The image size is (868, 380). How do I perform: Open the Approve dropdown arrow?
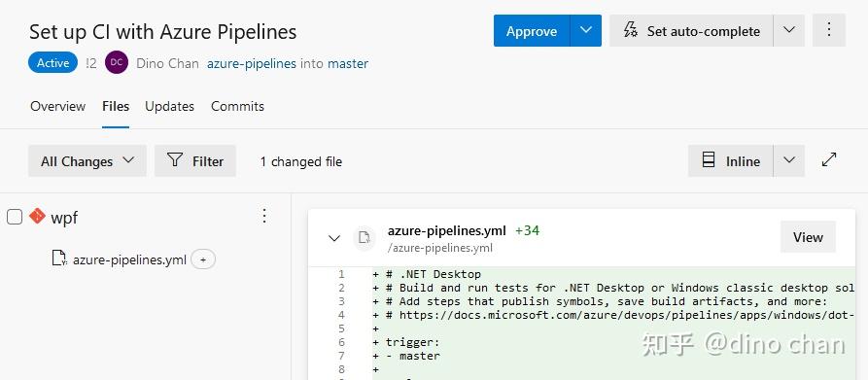(x=586, y=30)
